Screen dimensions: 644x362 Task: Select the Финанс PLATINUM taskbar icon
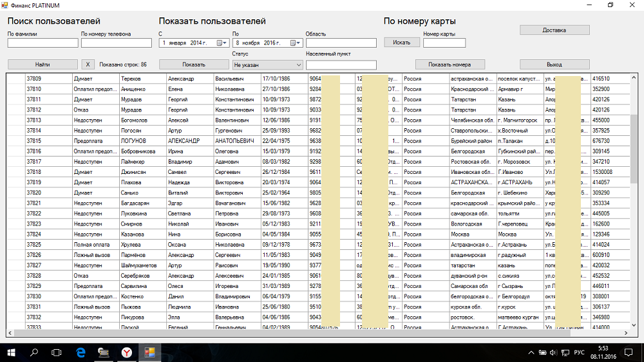pyautogui.click(x=149, y=352)
